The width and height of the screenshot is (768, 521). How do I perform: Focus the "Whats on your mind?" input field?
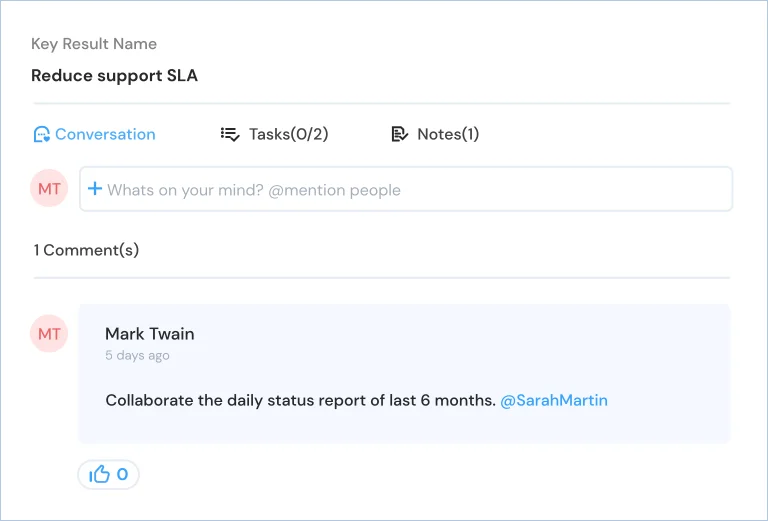click(x=406, y=189)
